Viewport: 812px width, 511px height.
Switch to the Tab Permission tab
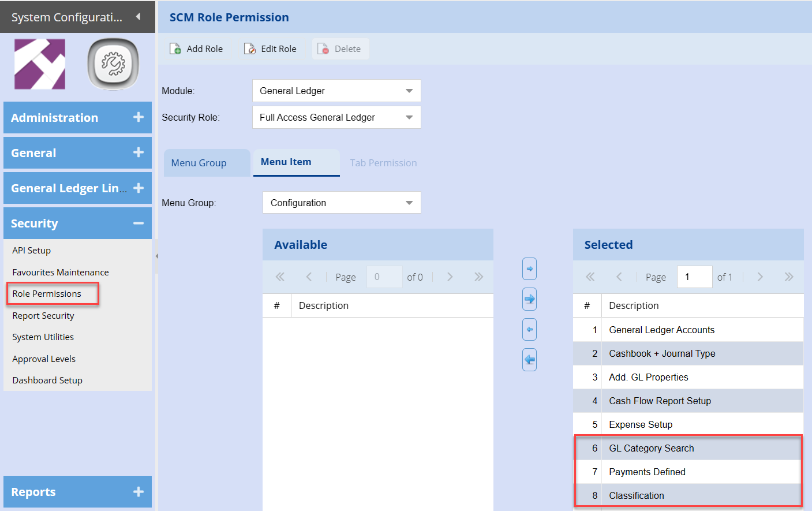point(383,163)
